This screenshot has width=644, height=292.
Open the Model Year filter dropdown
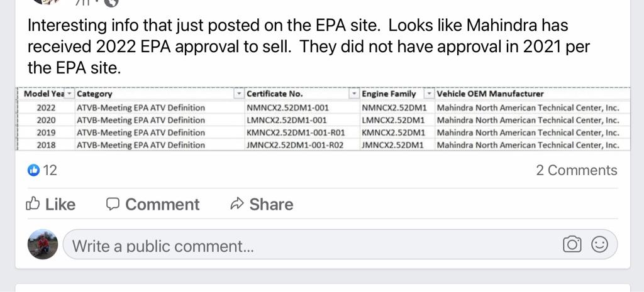coord(70,94)
